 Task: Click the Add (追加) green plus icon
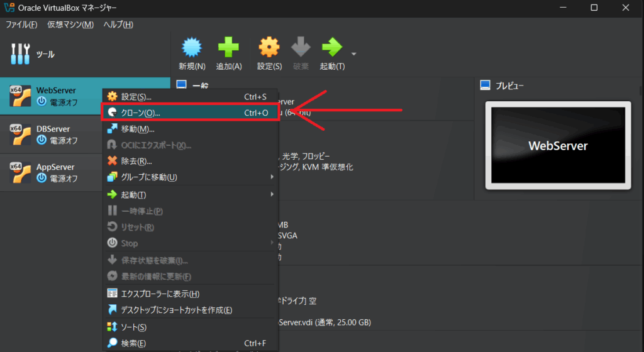tap(228, 47)
